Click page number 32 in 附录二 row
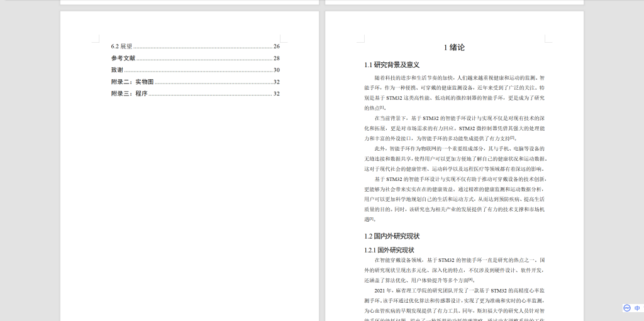Screen dimensions: 644x321 coord(277,82)
